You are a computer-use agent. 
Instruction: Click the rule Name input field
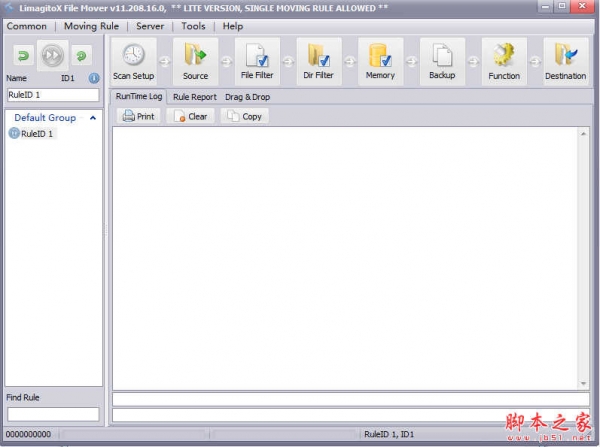pos(53,95)
